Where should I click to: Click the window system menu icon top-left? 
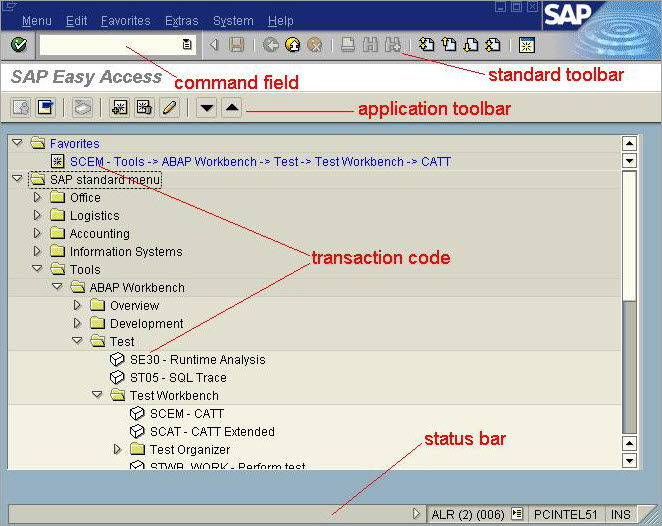tap(9, 6)
